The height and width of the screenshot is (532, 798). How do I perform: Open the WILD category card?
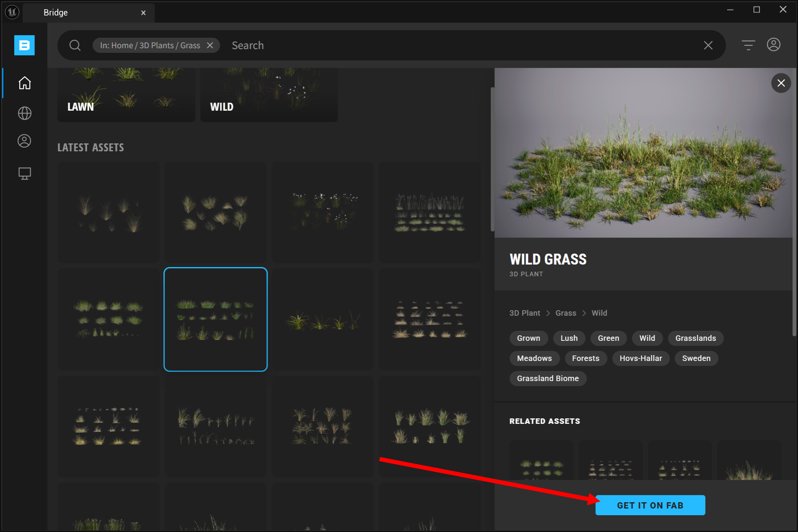(x=269, y=95)
